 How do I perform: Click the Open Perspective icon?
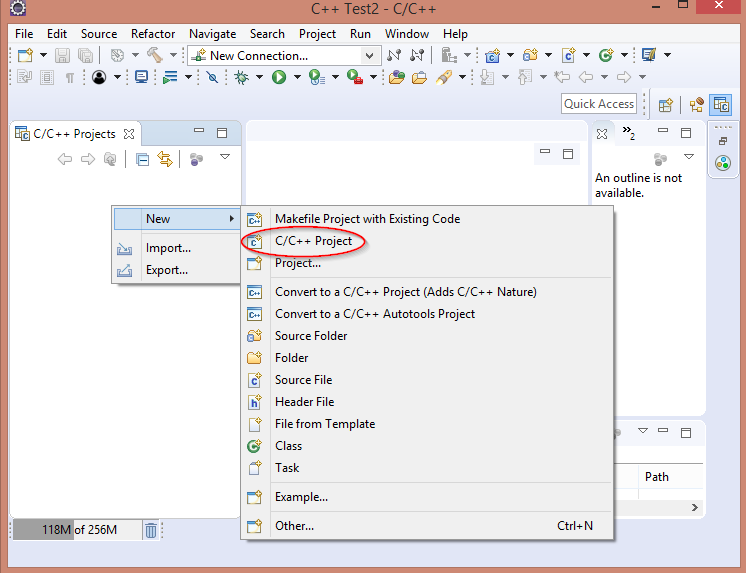666,104
